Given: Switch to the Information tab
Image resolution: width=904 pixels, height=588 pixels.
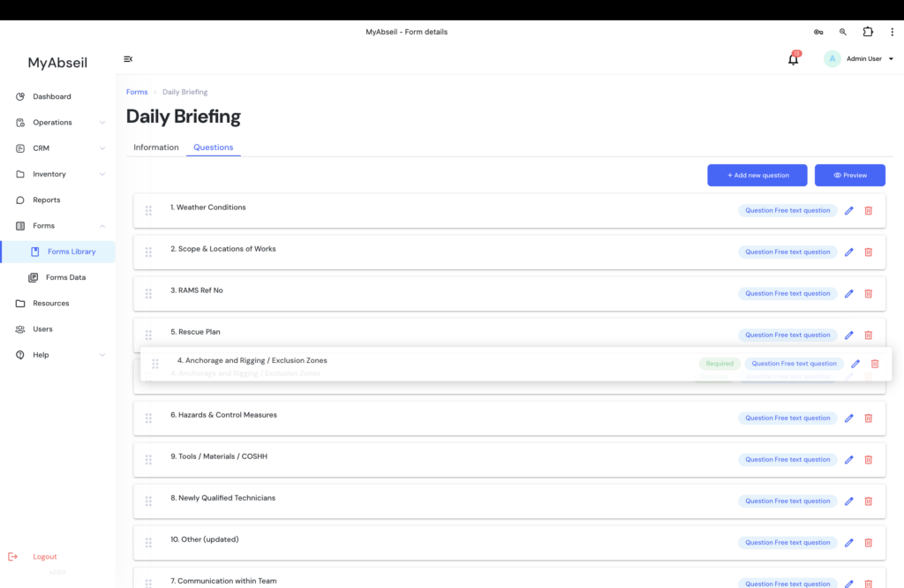Looking at the screenshot, I should click(x=156, y=147).
